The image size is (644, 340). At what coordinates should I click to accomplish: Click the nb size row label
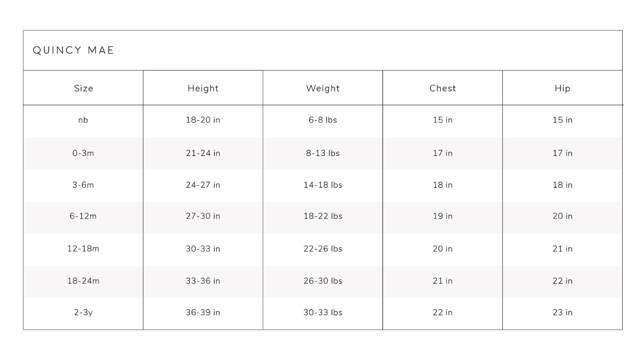pos(83,120)
